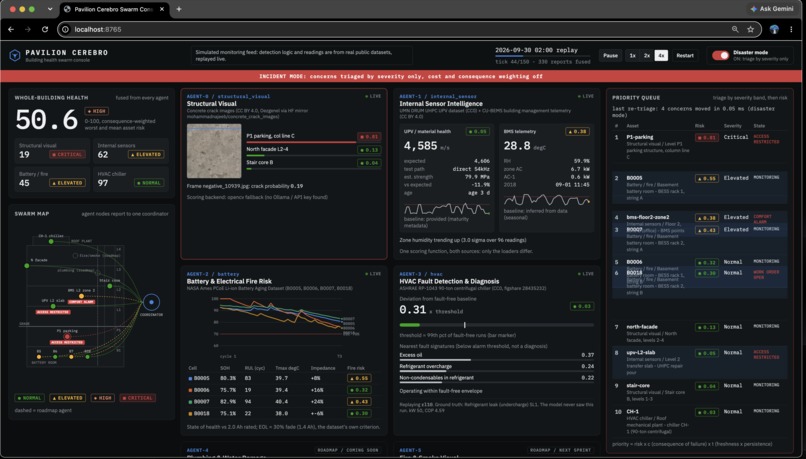Click the 0.43 fire risk badge in battery table
This screenshot has height=459, width=806.
coord(360,401)
